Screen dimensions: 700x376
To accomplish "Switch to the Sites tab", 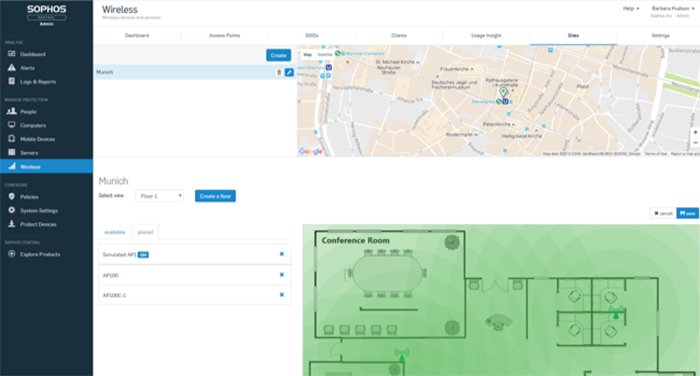I will coord(573,35).
